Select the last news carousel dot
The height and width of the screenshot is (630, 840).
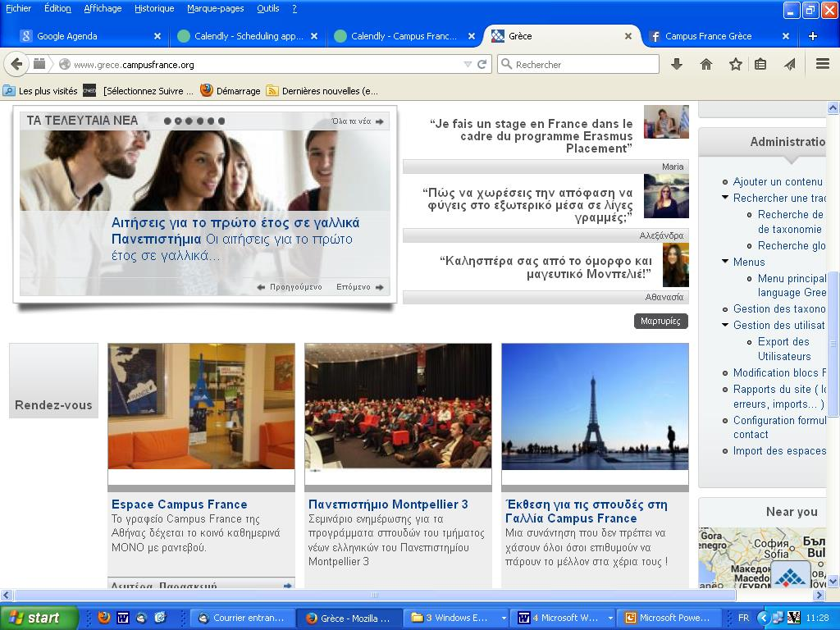point(221,121)
